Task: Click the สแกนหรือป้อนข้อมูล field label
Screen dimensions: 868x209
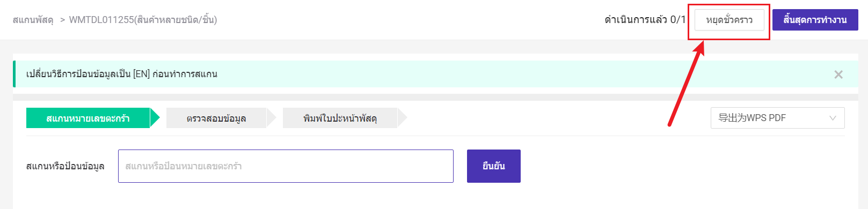Action: click(65, 166)
